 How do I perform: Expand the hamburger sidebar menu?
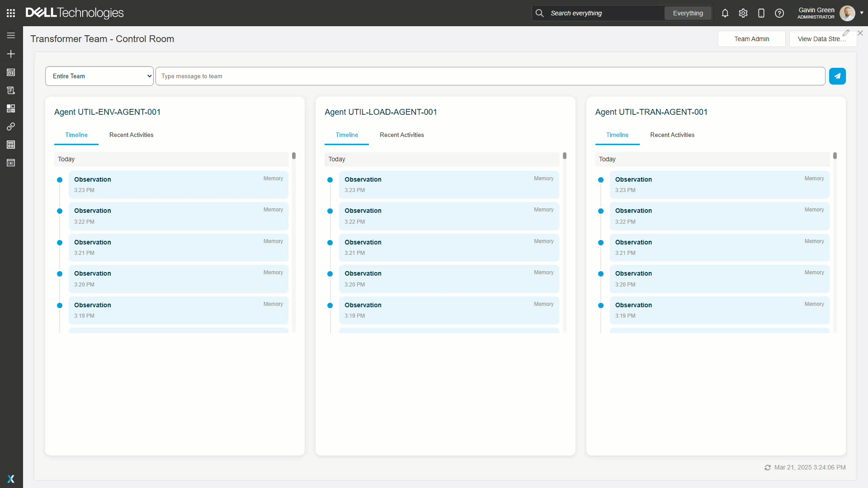click(x=11, y=35)
